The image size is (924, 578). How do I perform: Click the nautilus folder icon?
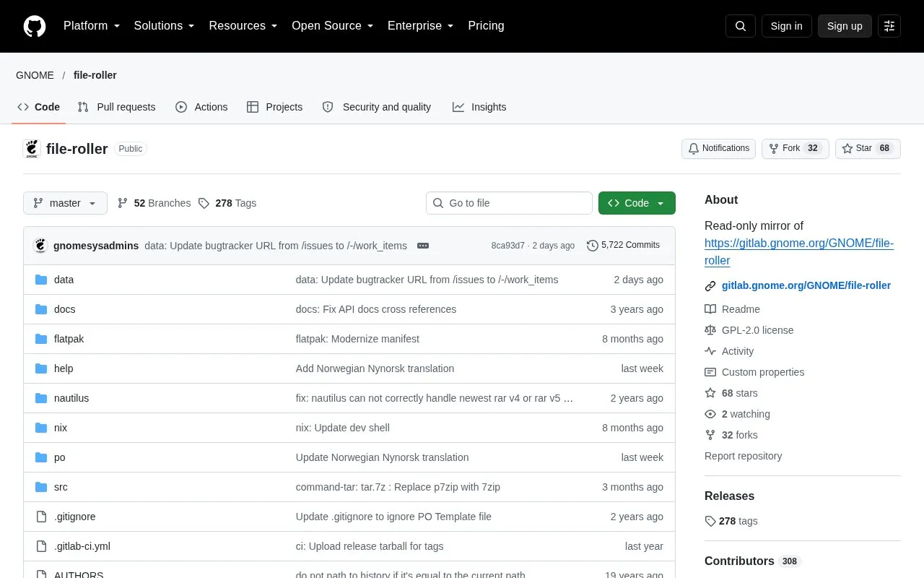tap(41, 398)
